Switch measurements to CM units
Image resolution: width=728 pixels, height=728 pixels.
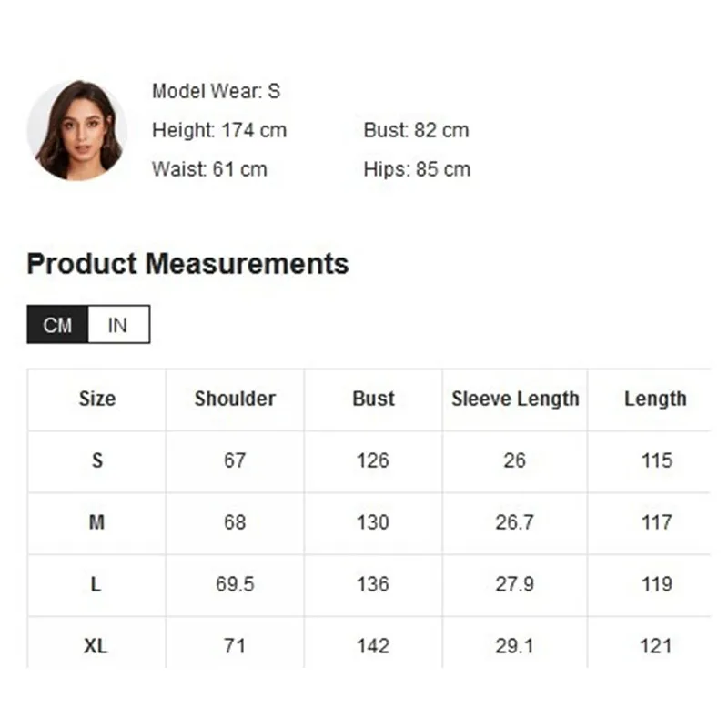pos(57,325)
